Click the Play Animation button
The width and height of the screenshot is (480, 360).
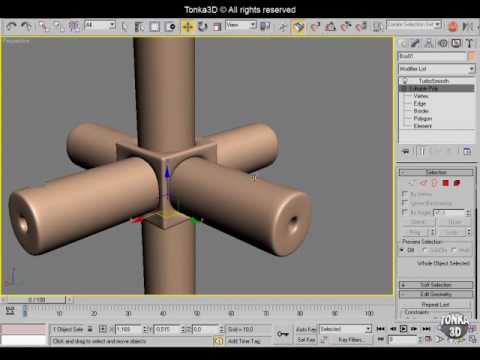click(404, 329)
